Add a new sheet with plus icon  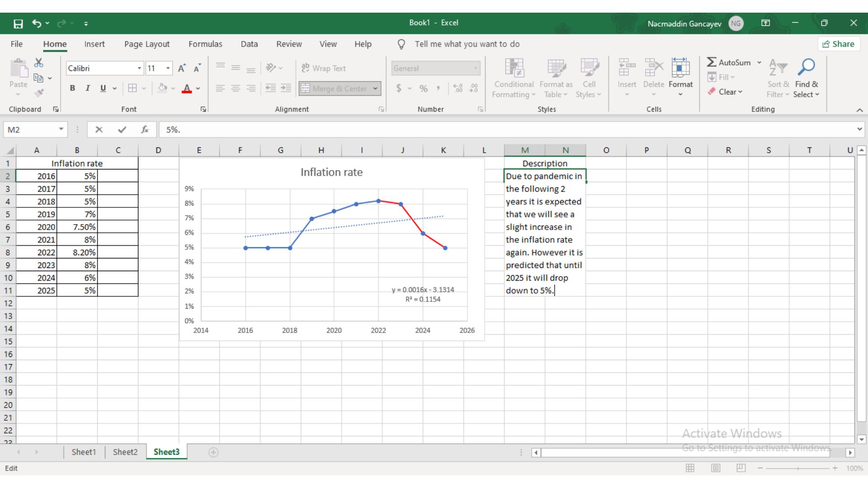(213, 452)
